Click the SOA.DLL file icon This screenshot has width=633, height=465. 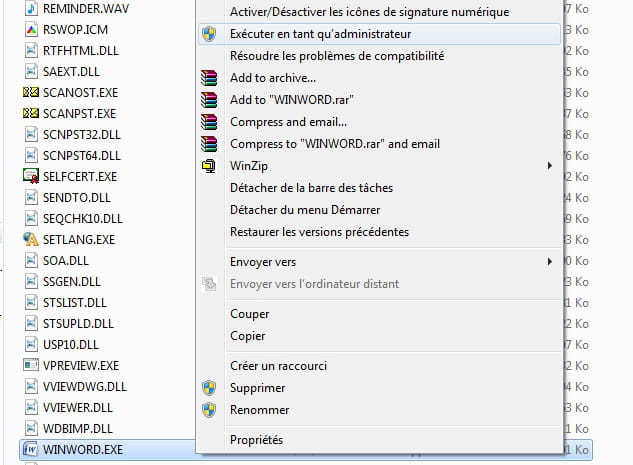click(31, 260)
